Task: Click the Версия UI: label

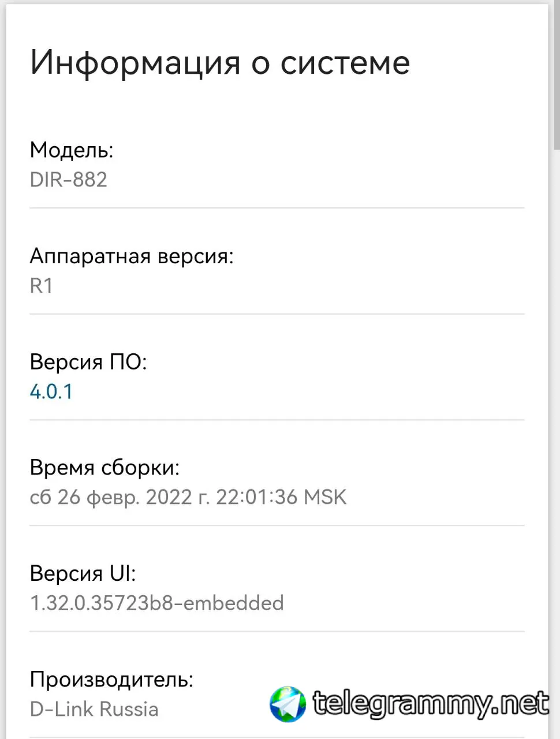Action: point(83,573)
